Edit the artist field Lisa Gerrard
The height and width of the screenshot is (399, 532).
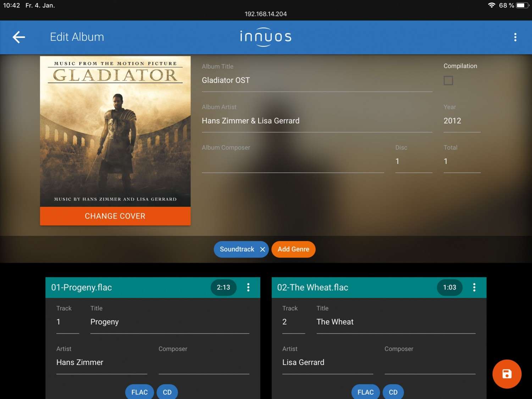click(x=328, y=362)
